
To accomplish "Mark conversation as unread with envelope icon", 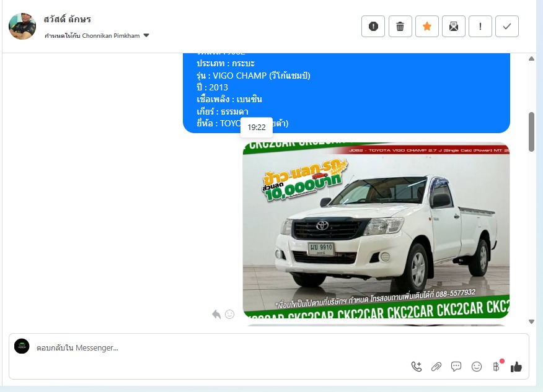I will click(453, 26).
